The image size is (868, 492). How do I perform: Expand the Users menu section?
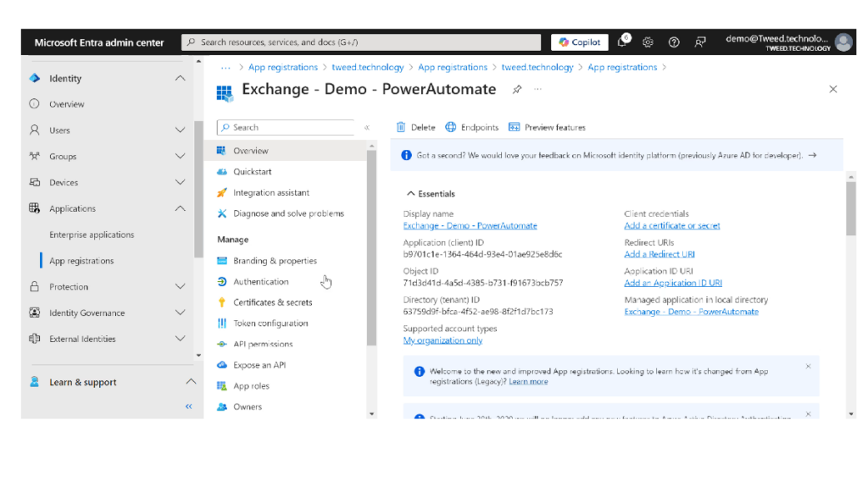tap(180, 130)
